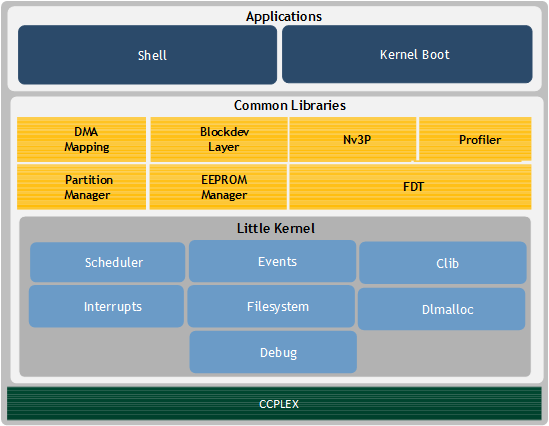Click the Partition Manager block
Viewport: 549px width, 426px height.
click(81, 187)
